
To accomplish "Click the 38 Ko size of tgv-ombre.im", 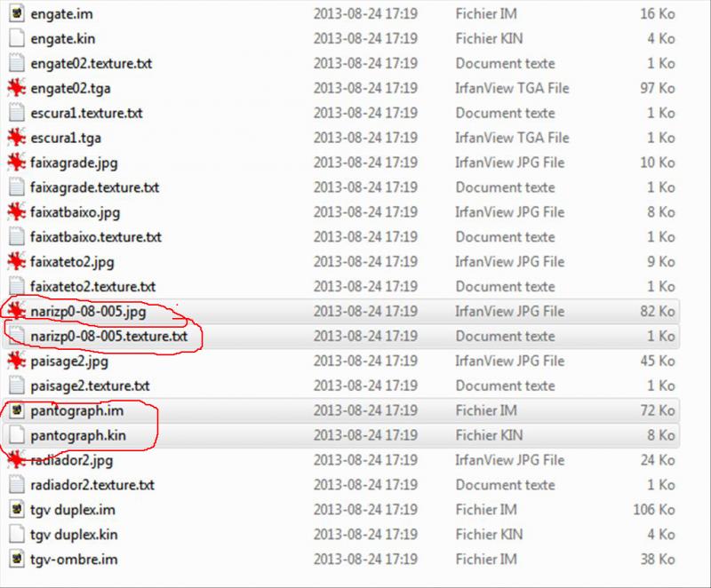I will [658, 559].
